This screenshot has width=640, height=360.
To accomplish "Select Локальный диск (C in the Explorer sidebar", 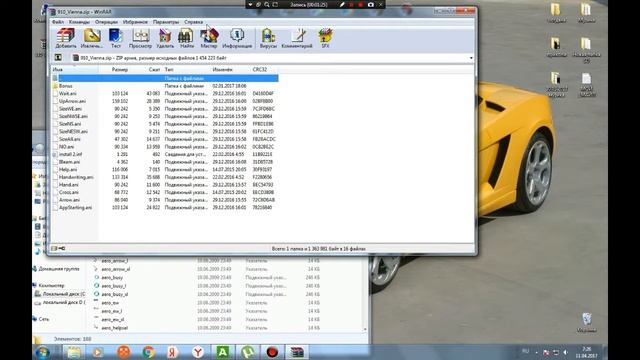I will (x=64, y=294).
